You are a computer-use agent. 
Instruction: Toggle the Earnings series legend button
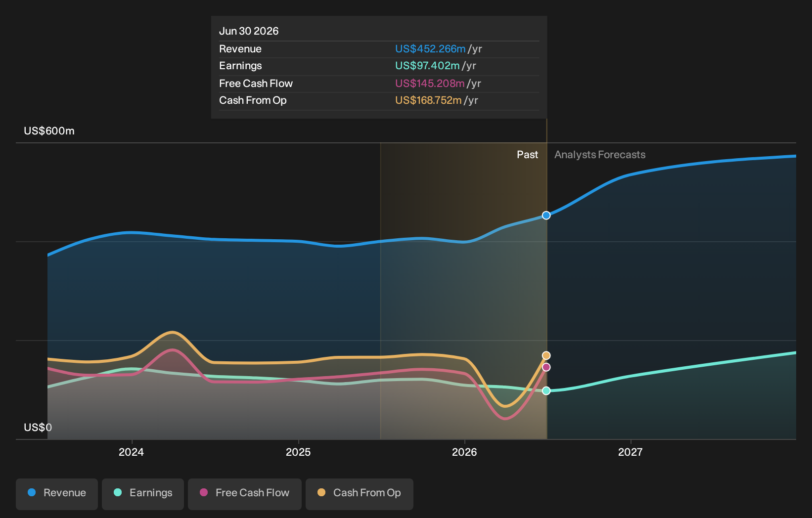tap(143, 494)
